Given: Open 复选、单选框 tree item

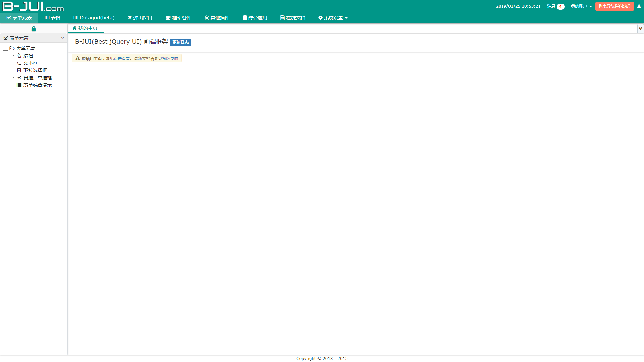Looking at the screenshot, I should tap(37, 78).
